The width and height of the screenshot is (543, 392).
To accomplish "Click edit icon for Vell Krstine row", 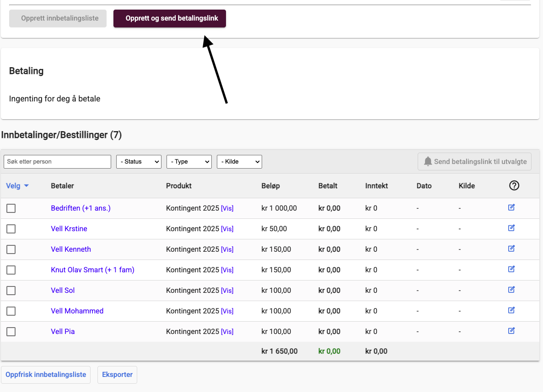I will tap(511, 228).
